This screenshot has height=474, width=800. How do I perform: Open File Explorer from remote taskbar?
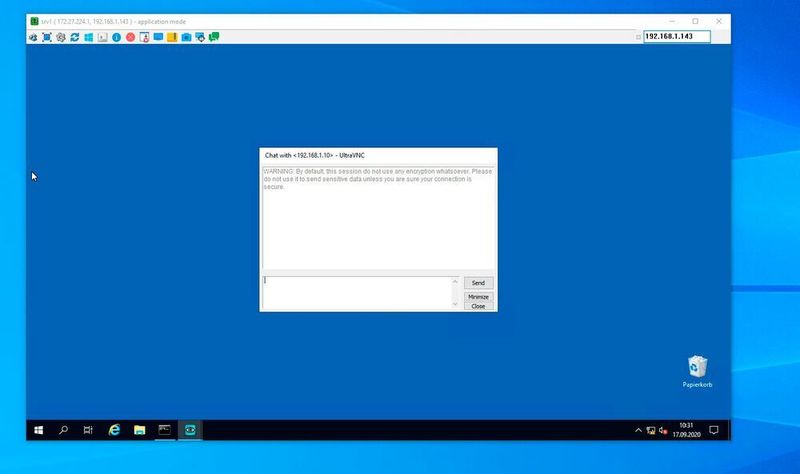pyautogui.click(x=139, y=430)
